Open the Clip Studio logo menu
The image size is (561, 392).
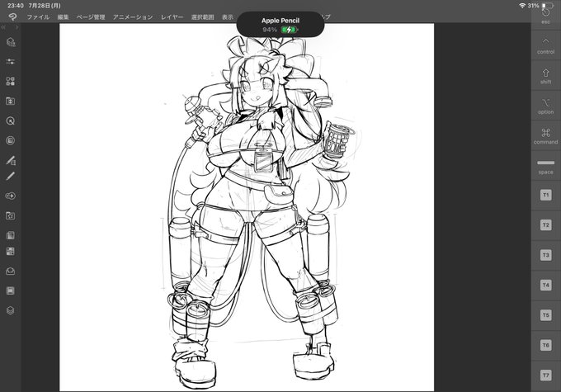12,17
